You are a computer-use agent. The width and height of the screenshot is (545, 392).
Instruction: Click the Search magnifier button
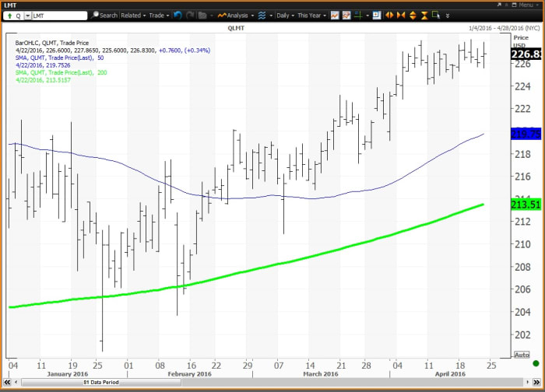[104, 16]
